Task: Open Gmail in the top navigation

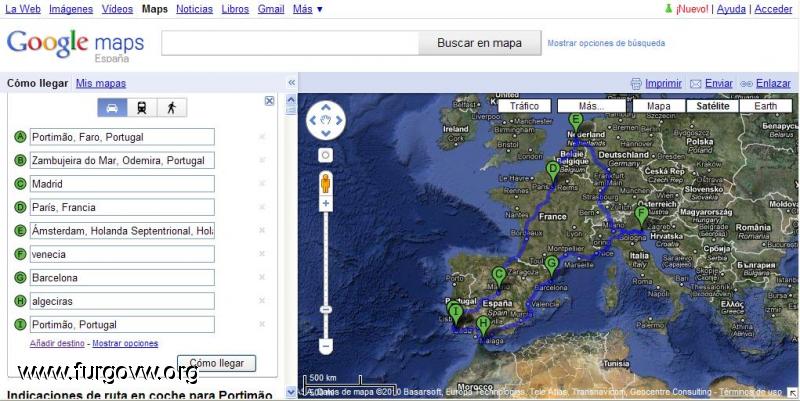Action: click(271, 9)
